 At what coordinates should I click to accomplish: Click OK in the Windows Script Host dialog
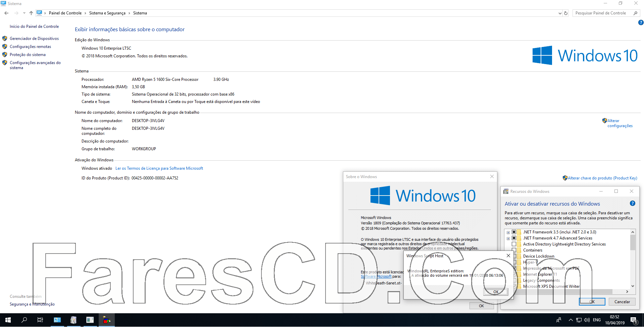click(496, 292)
